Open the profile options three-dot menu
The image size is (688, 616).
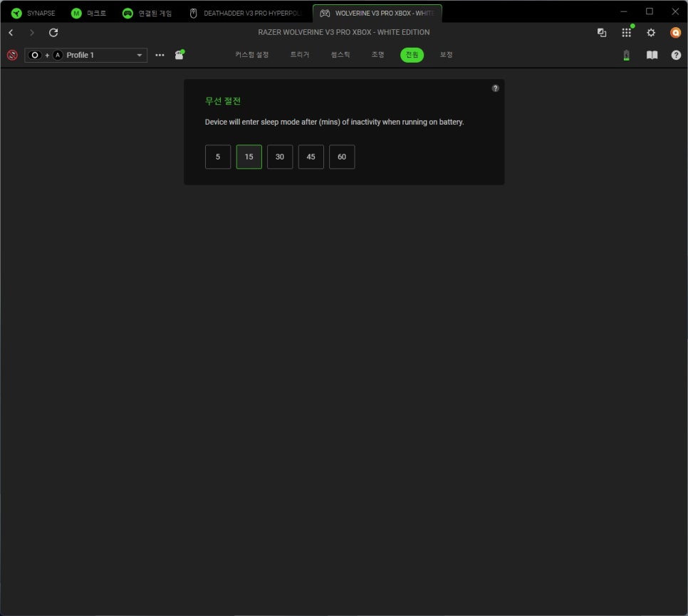point(160,56)
